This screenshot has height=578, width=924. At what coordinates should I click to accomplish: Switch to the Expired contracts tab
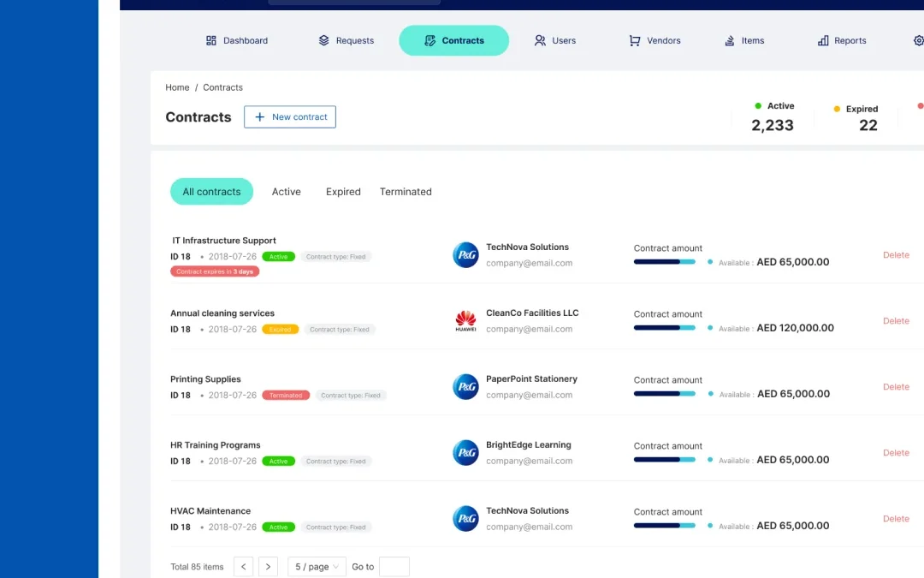pos(343,192)
